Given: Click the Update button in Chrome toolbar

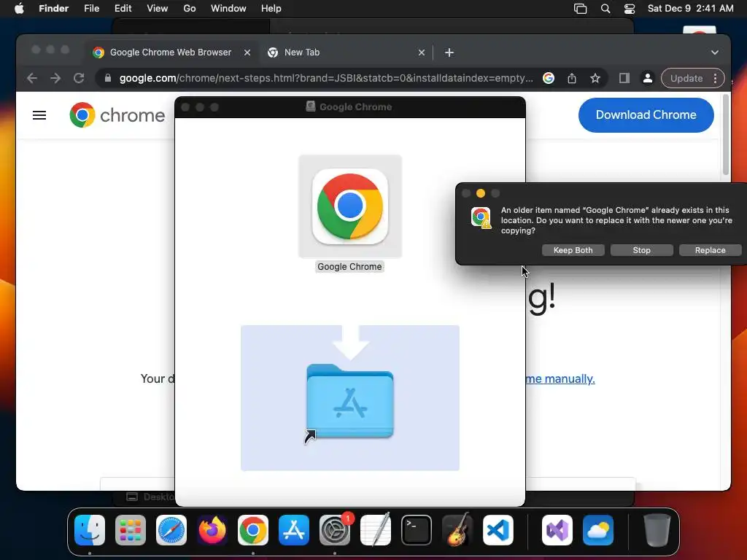Looking at the screenshot, I should click(686, 78).
